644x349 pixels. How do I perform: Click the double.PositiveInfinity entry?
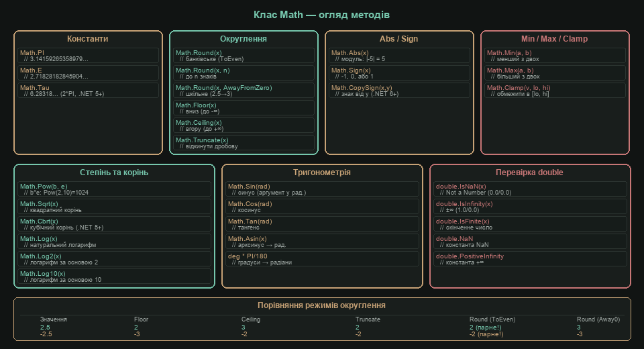pyautogui.click(x=530, y=259)
